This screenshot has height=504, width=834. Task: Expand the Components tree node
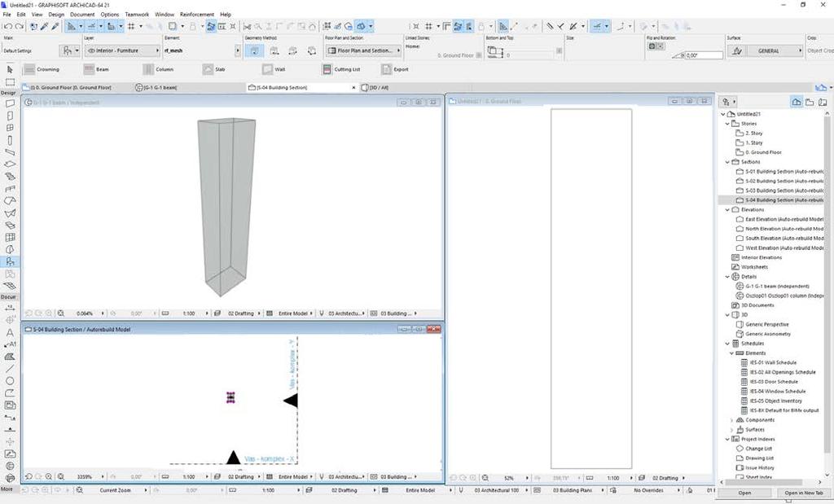point(732,420)
